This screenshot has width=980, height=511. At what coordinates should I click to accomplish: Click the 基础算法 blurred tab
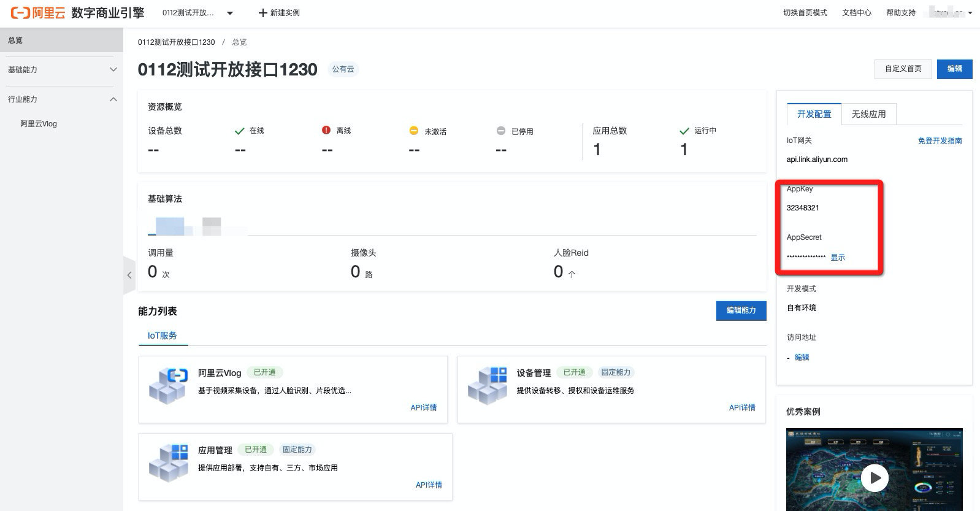point(170,226)
